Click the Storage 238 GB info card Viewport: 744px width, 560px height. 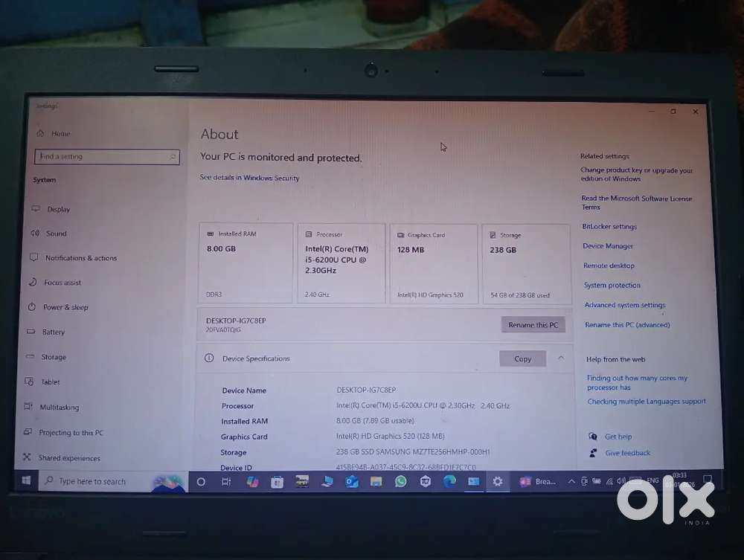click(526, 263)
